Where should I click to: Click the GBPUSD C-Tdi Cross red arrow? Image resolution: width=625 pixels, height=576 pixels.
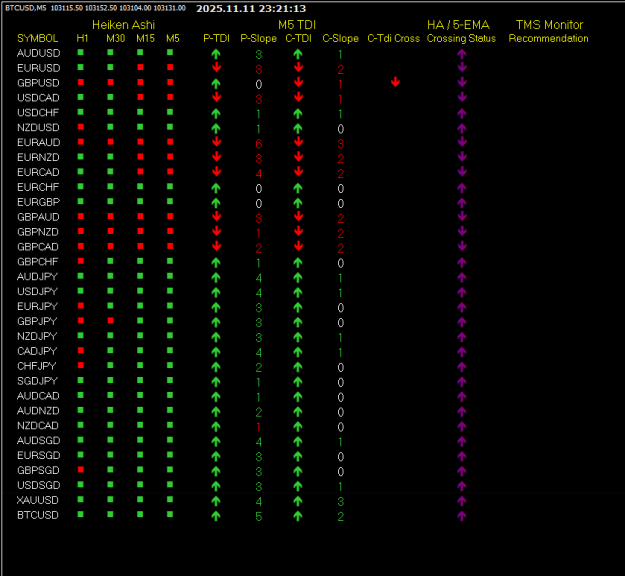[x=395, y=82]
